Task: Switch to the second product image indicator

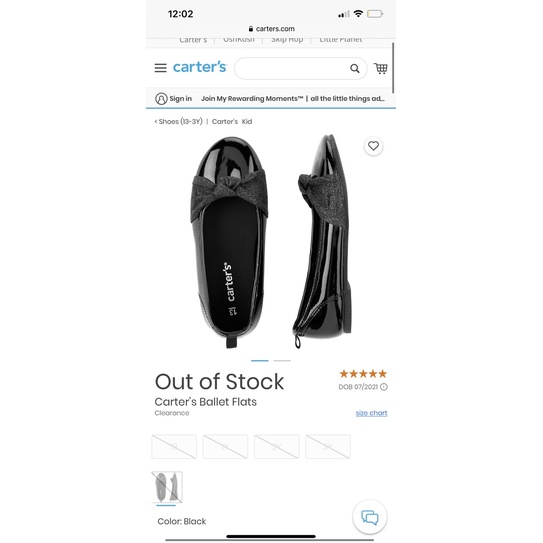Action: click(282, 360)
